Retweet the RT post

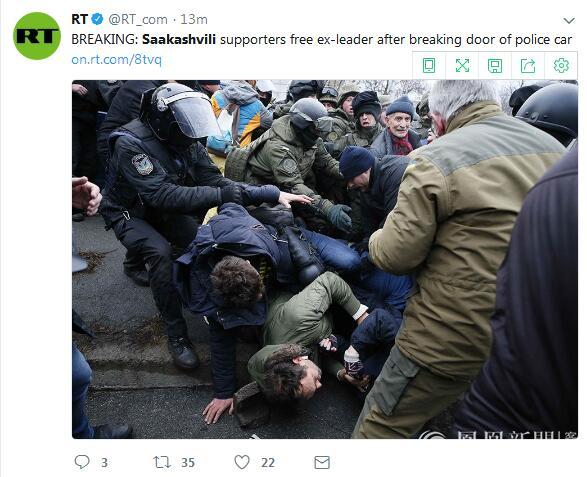click(x=162, y=462)
